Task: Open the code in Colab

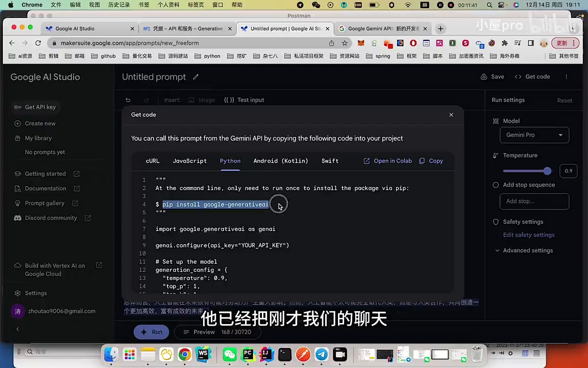Action: pos(388,160)
